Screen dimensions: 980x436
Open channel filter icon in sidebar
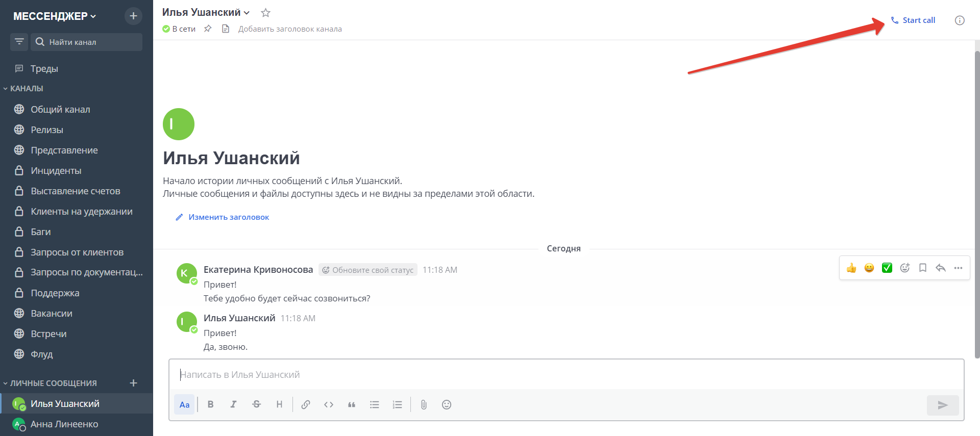19,42
